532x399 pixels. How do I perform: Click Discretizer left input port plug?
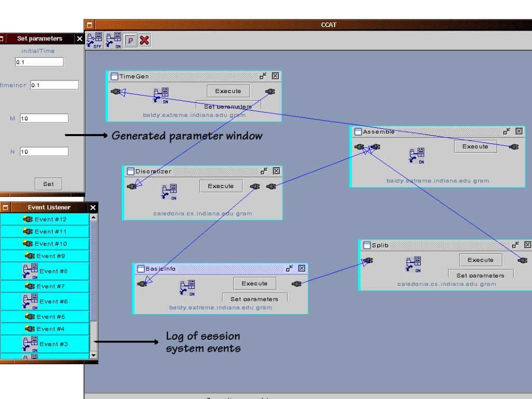tap(131, 187)
